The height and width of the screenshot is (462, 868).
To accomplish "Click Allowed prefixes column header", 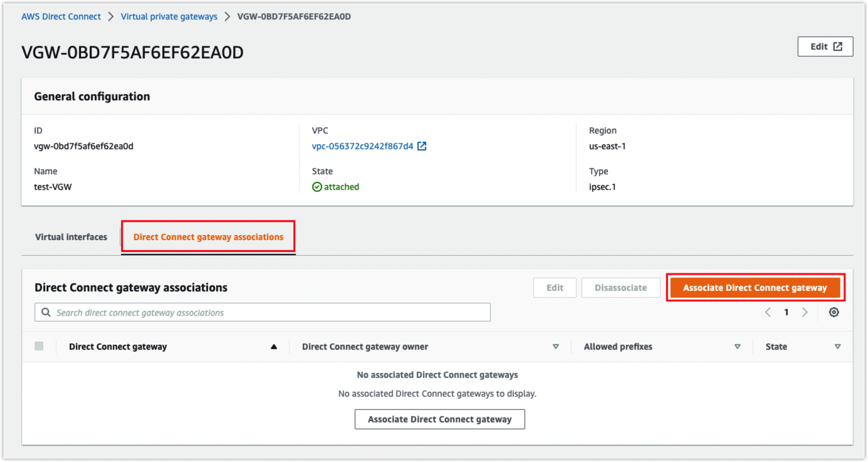I will tap(618, 347).
